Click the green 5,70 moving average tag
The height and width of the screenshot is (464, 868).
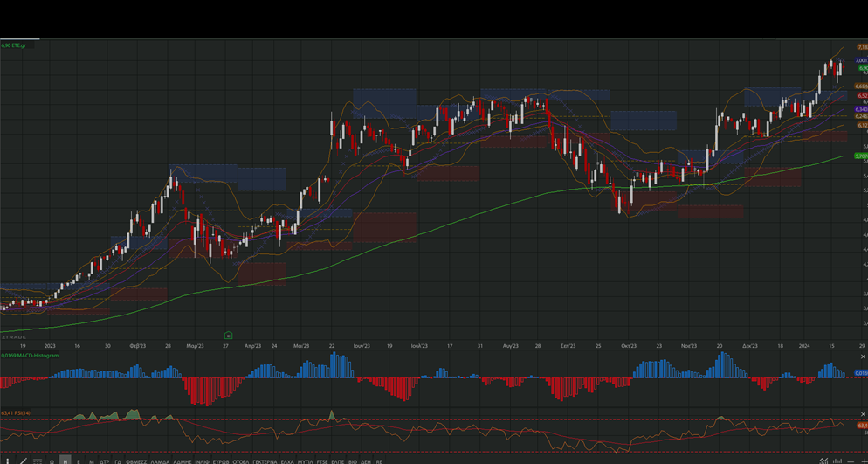click(861, 156)
